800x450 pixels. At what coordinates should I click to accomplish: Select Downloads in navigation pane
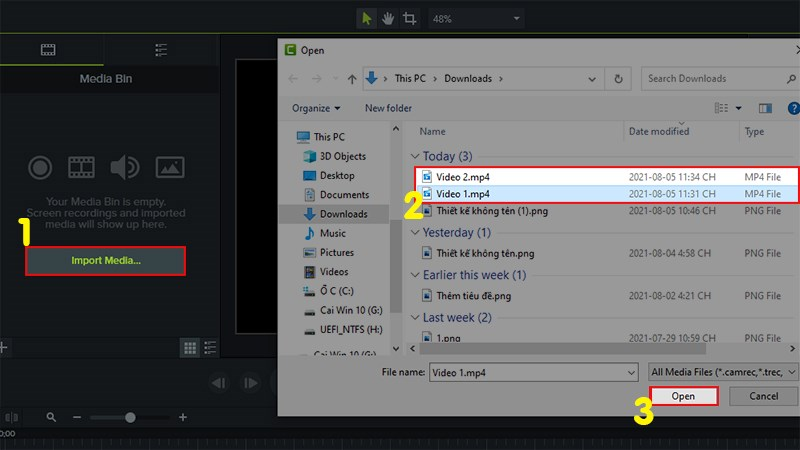[343, 214]
